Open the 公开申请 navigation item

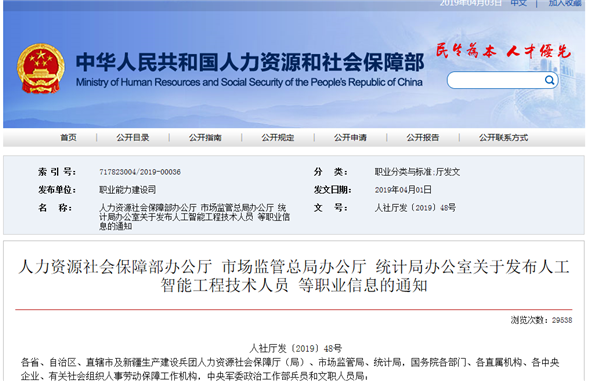coord(350,138)
